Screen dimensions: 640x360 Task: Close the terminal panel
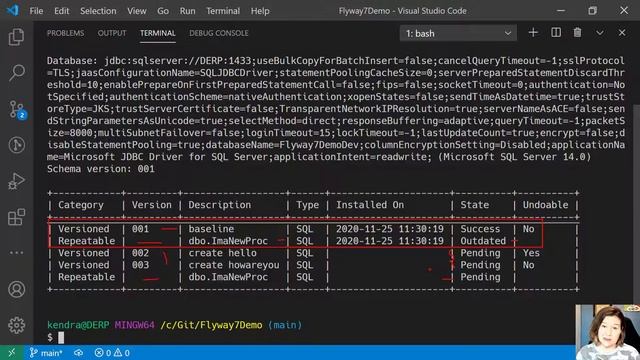(x=622, y=33)
